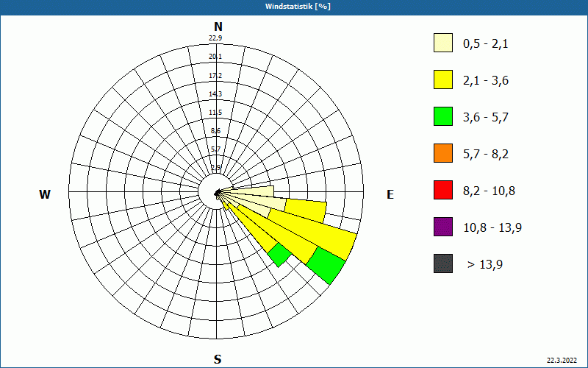This screenshot has height=368, width=588.
Task: Click the legend label '5,7 - 8,2'
Action: tap(486, 155)
